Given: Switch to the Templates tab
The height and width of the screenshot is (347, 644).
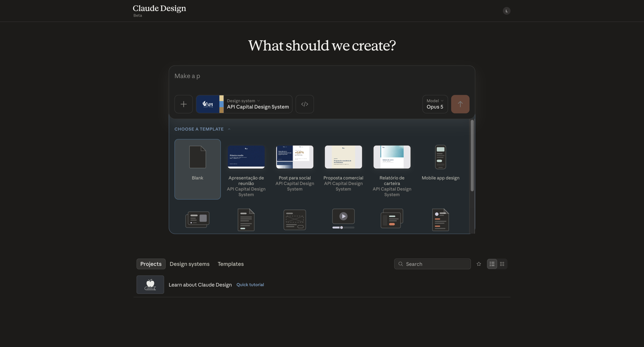Looking at the screenshot, I should (231, 264).
